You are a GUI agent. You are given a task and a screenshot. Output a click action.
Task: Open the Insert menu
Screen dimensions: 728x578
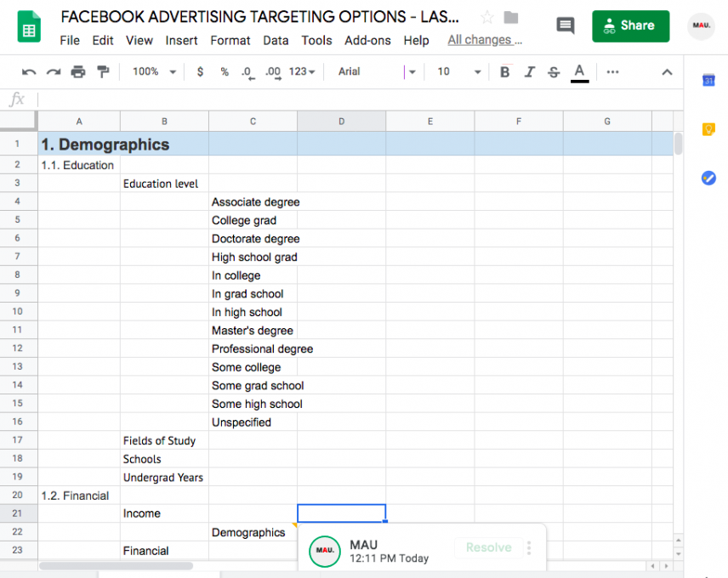181,41
